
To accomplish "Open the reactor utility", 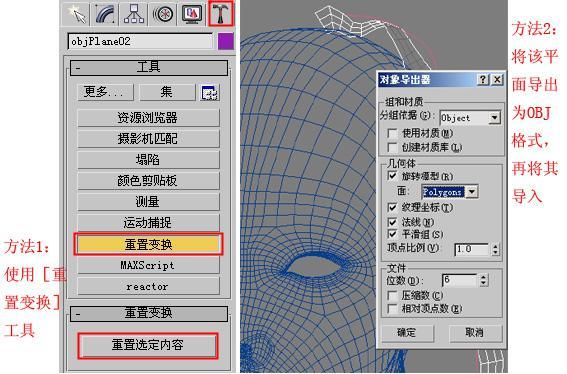I will (x=148, y=286).
